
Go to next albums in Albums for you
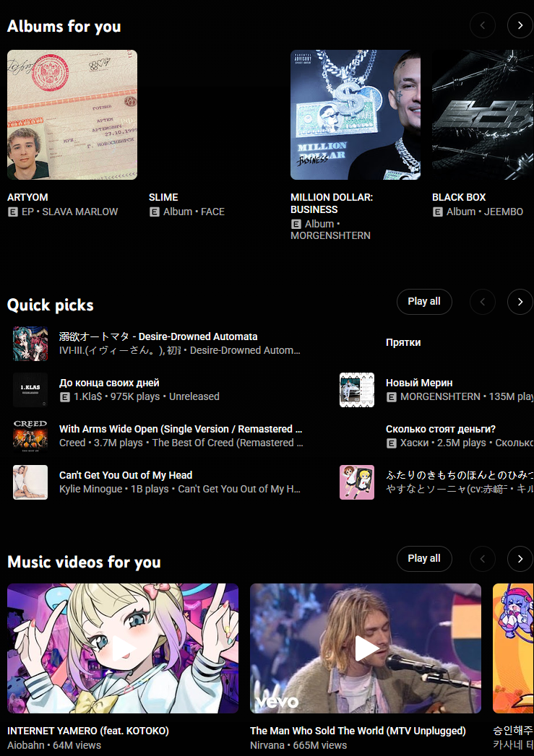[x=520, y=25]
